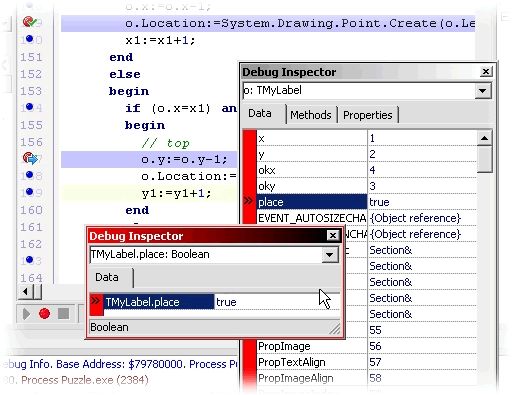Click the gray stop square button

pos(63,313)
